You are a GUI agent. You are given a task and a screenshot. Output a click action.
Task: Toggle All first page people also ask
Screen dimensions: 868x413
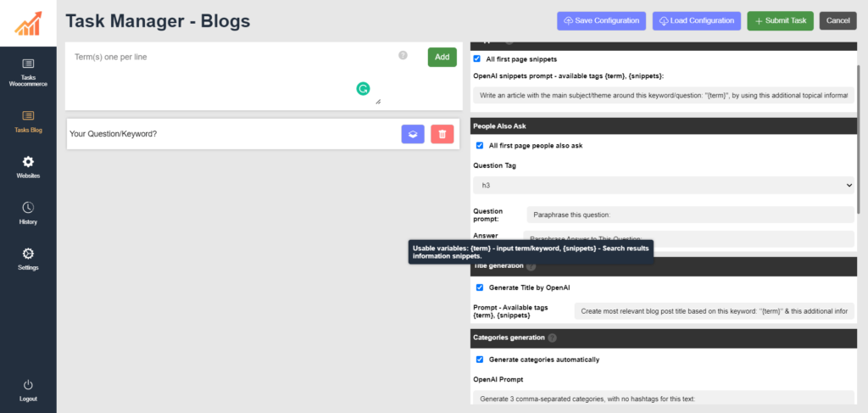click(480, 145)
